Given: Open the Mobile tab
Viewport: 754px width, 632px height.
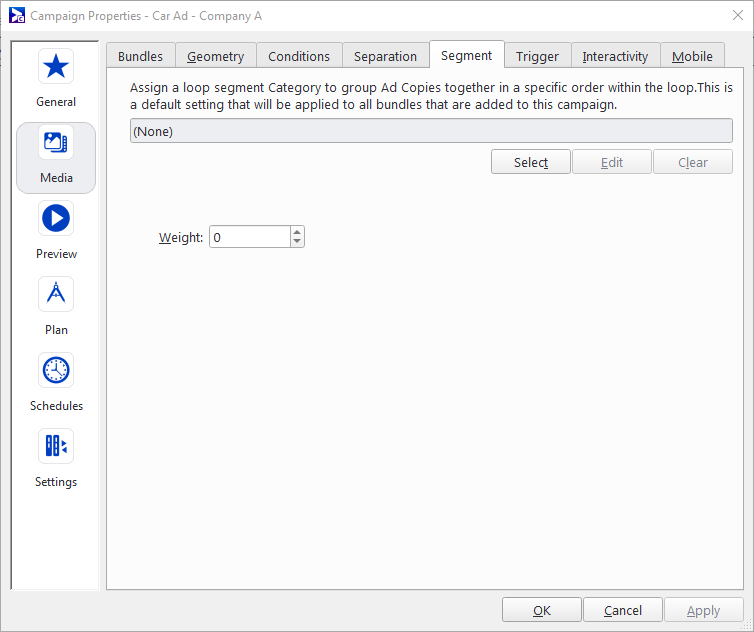Looking at the screenshot, I should pos(692,56).
